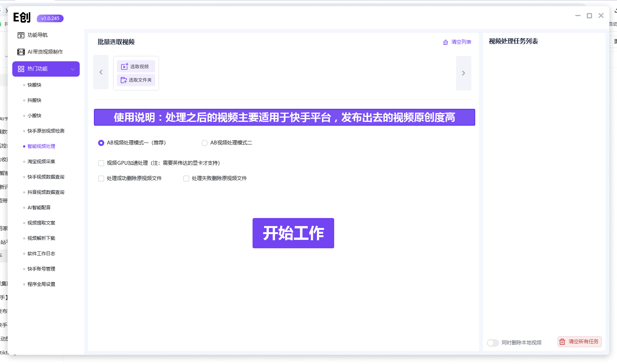Image resolution: width=617 pixels, height=364 pixels.
Task: Click 视频处理任务列表 heading text
Action: [x=514, y=41]
